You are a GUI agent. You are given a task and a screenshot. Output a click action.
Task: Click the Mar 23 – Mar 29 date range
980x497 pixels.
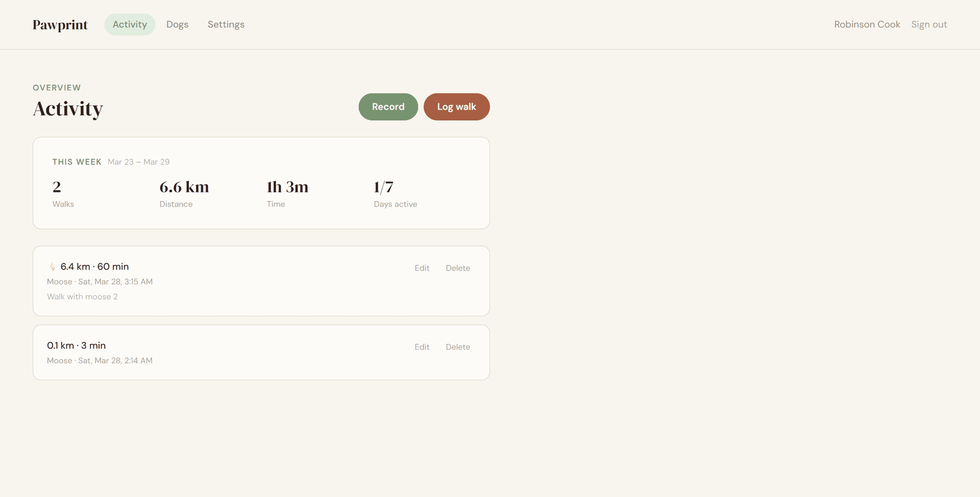138,162
